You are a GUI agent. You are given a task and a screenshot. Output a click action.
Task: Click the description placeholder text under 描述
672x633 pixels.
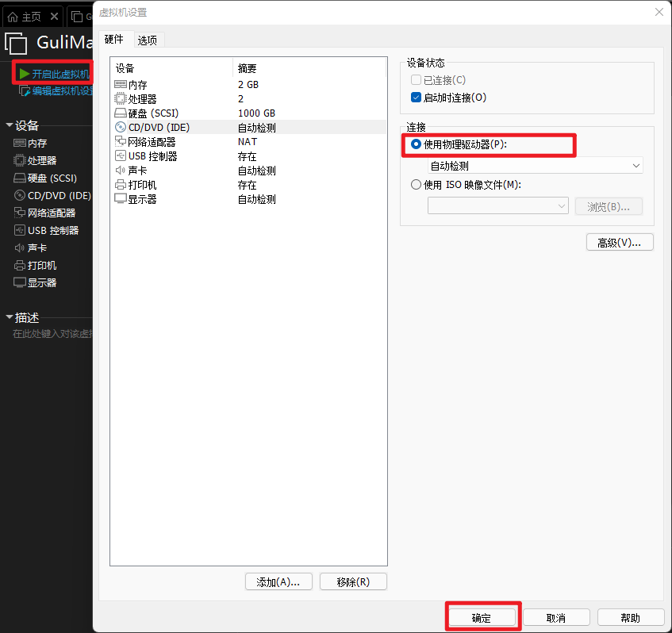click(x=52, y=333)
